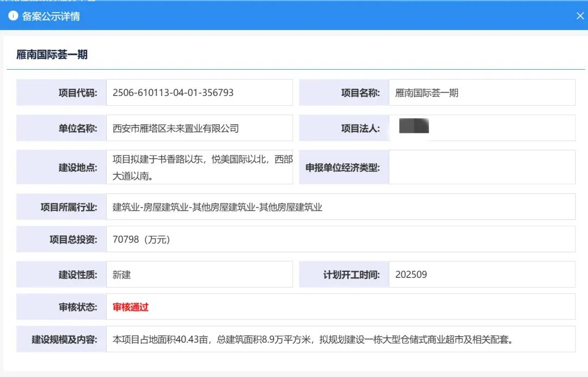588x377 pixels.
Task: Click the 计划开工时间 label cell
Action: click(344, 275)
